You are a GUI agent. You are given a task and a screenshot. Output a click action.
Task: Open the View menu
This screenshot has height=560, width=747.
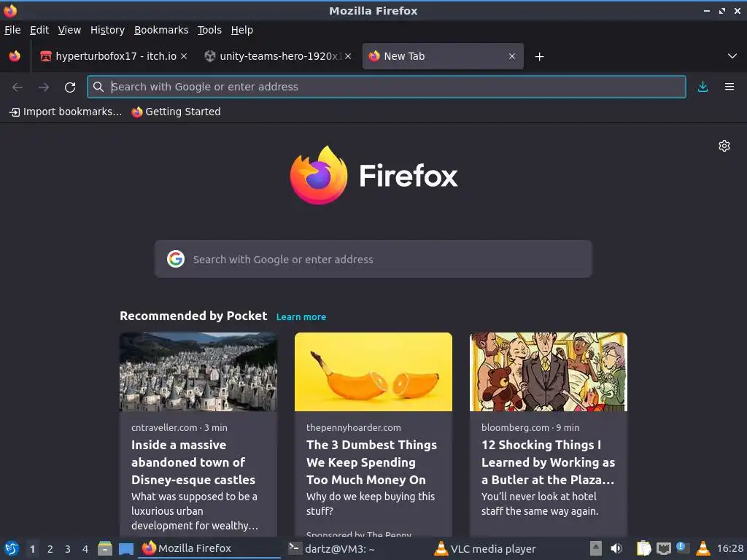69,30
